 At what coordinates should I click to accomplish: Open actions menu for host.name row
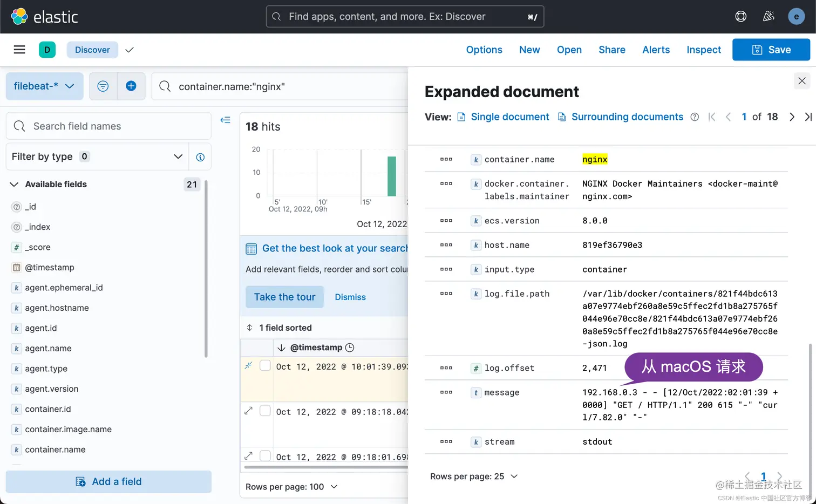pyautogui.click(x=446, y=245)
